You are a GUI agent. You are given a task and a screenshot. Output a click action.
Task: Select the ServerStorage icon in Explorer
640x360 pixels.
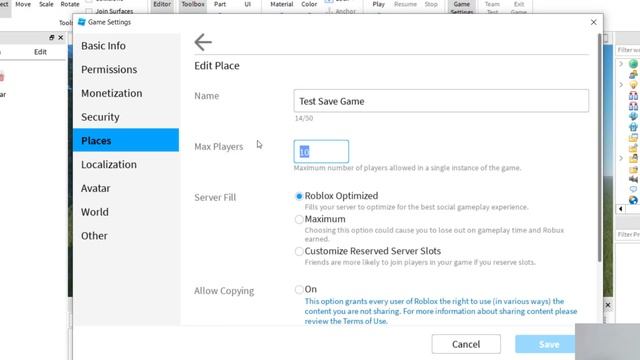[x=633, y=127]
